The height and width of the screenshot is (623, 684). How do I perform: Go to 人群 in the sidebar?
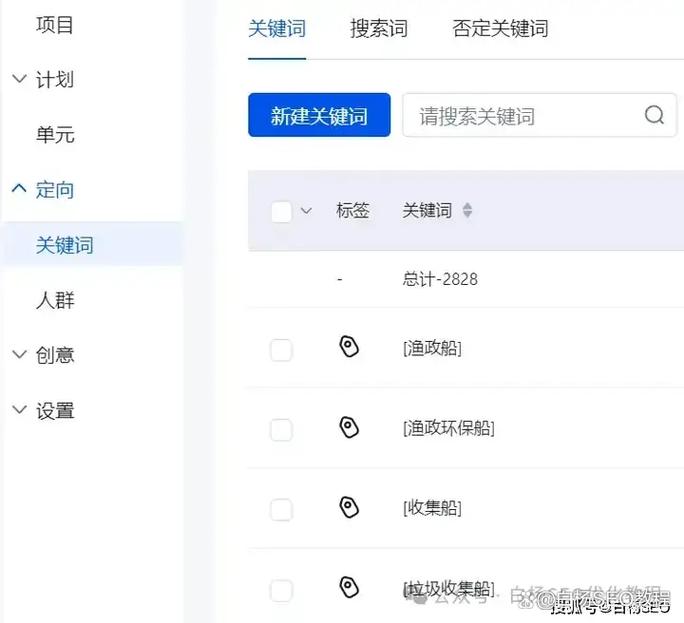click(55, 300)
